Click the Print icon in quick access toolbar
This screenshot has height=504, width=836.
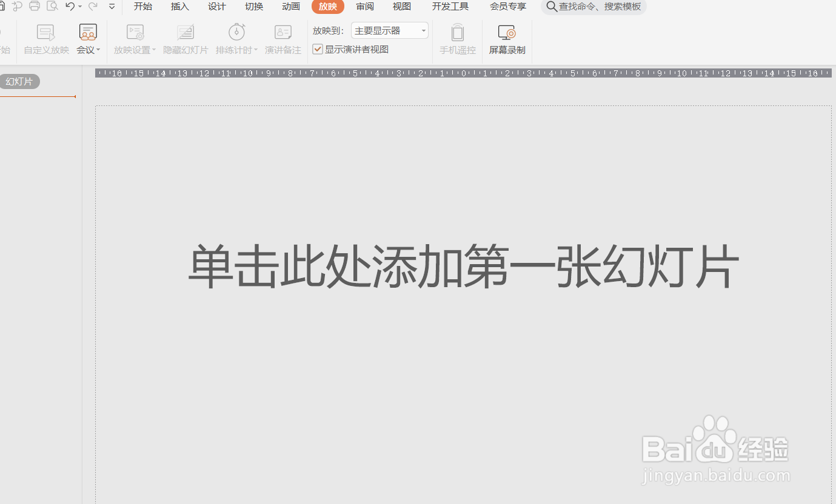click(x=35, y=6)
